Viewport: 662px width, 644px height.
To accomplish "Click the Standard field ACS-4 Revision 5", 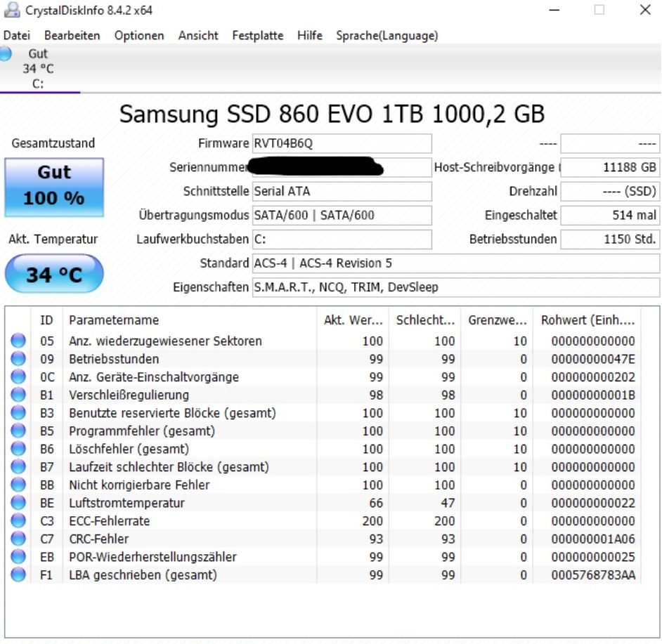I will click(456, 263).
